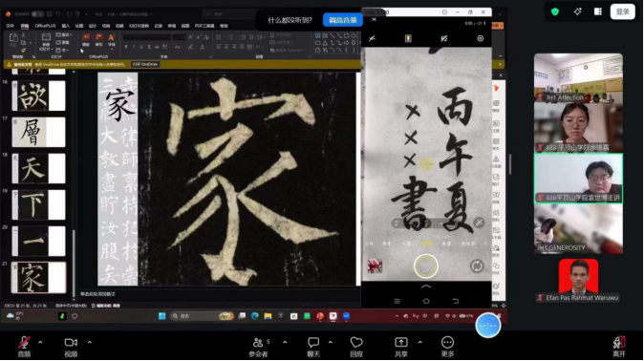644x361 pixels.
Task: Toggle the 视频 camera on
Action: tap(71, 342)
